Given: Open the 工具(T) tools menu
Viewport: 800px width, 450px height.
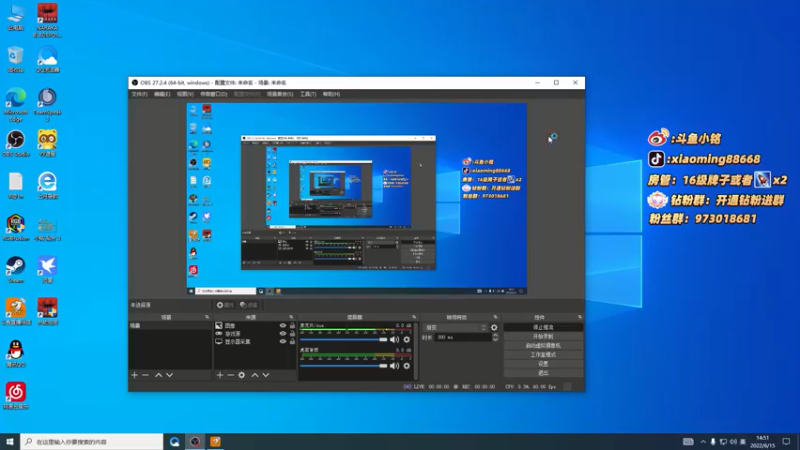Looking at the screenshot, I should [x=308, y=94].
